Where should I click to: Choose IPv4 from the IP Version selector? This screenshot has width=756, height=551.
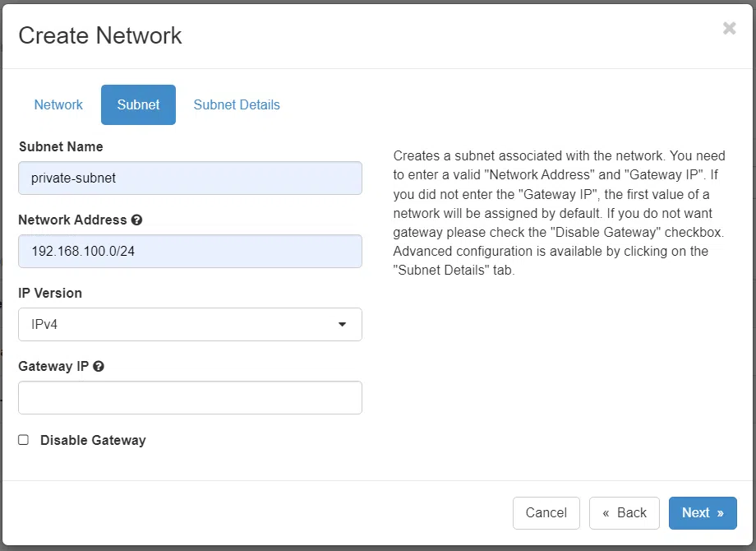point(190,325)
